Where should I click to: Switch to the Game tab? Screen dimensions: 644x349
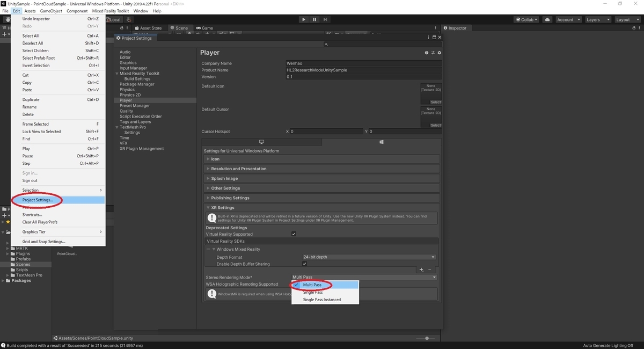point(204,28)
